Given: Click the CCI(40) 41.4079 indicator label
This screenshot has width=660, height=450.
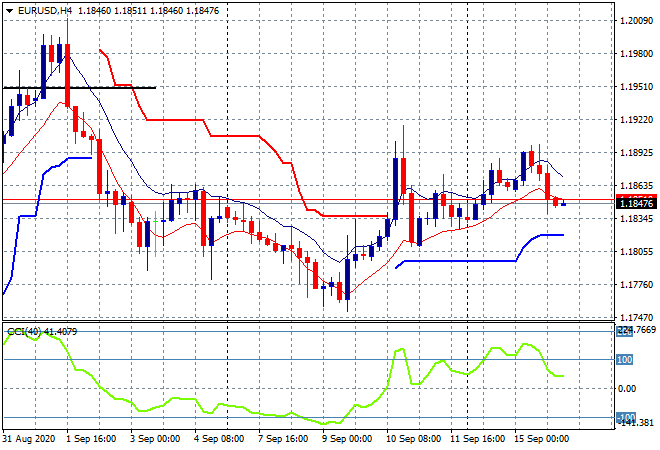Looking at the screenshot, I should click(x=42, y=332).
